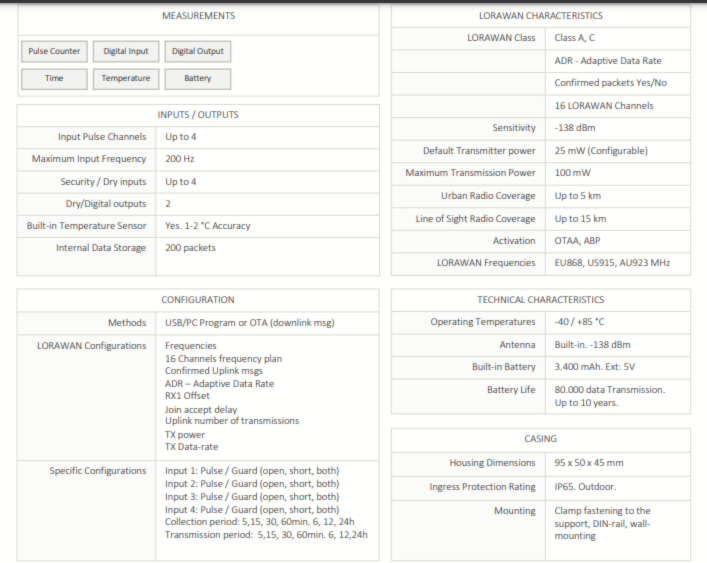Click Confirmed packets Yes/No cell
This screenshot has height=563, width=707.
pyautogui.click(x=611, y=83)
